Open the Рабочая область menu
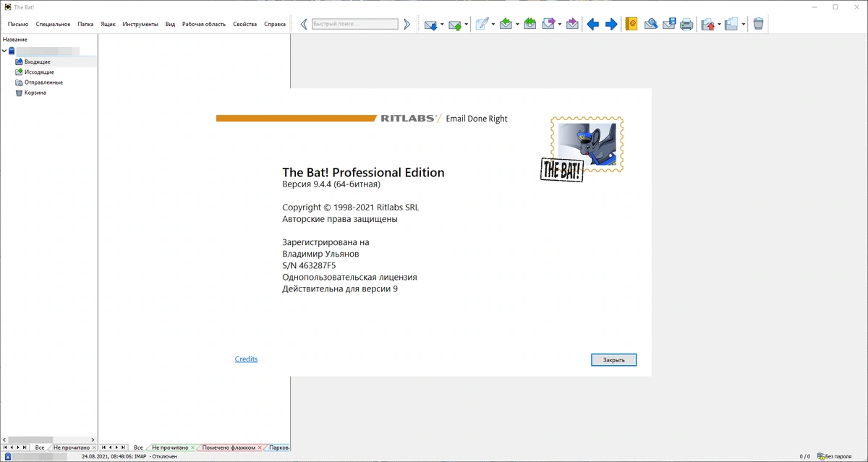The width and height of the screenshot is (868, 462). pyautogui.click(x=204, y=24)
